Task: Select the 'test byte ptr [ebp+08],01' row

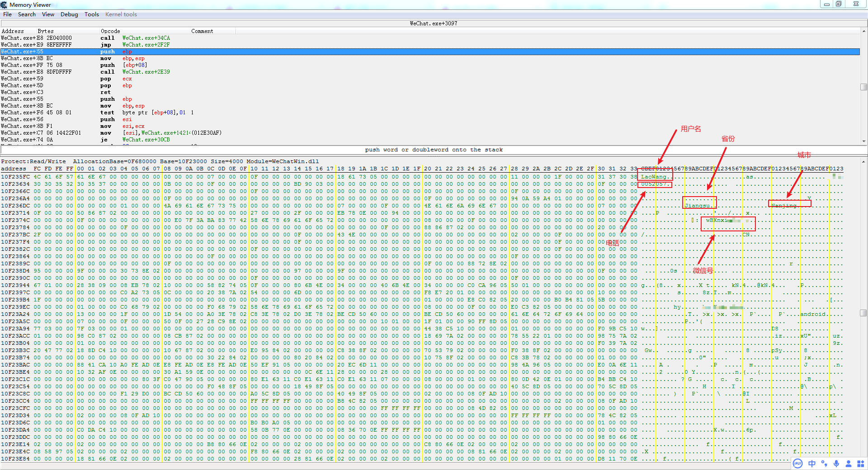Action: tap(430, 113)
